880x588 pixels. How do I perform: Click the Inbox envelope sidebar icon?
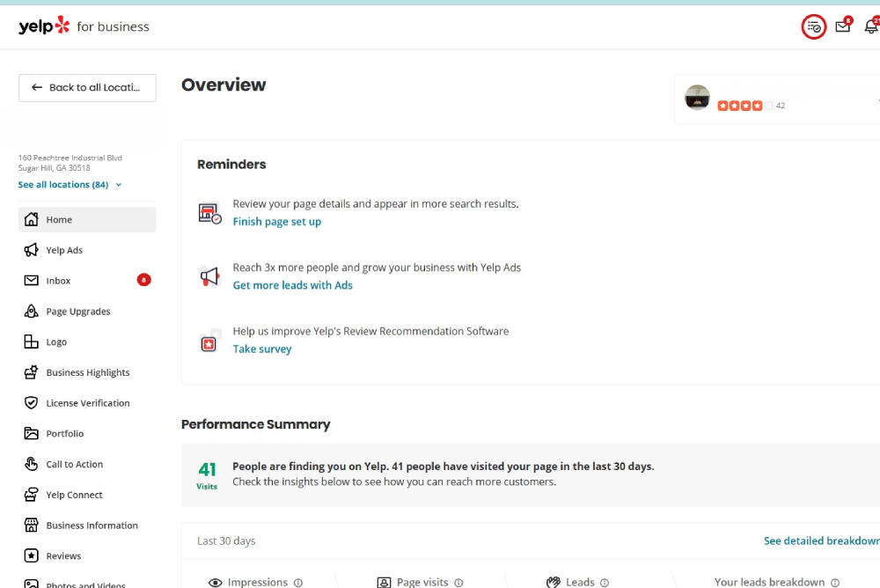(x=32, y=280)
